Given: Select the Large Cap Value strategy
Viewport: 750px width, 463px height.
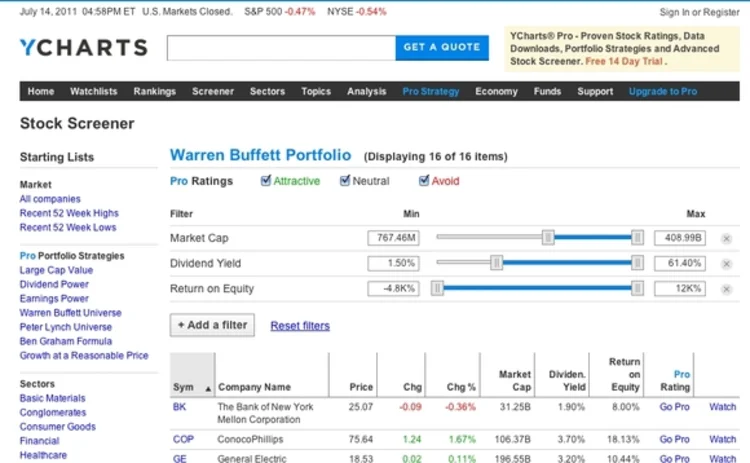Looking at the screenshot, I should click(56, 270).
